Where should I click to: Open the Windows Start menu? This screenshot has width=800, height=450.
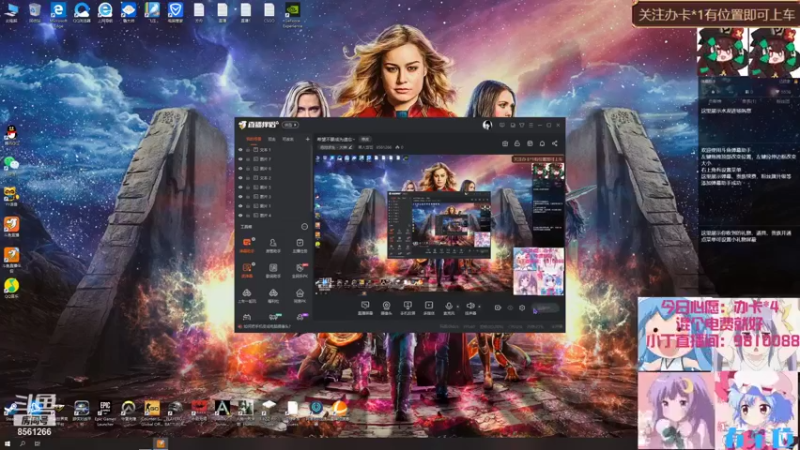(x=7, y=444)
